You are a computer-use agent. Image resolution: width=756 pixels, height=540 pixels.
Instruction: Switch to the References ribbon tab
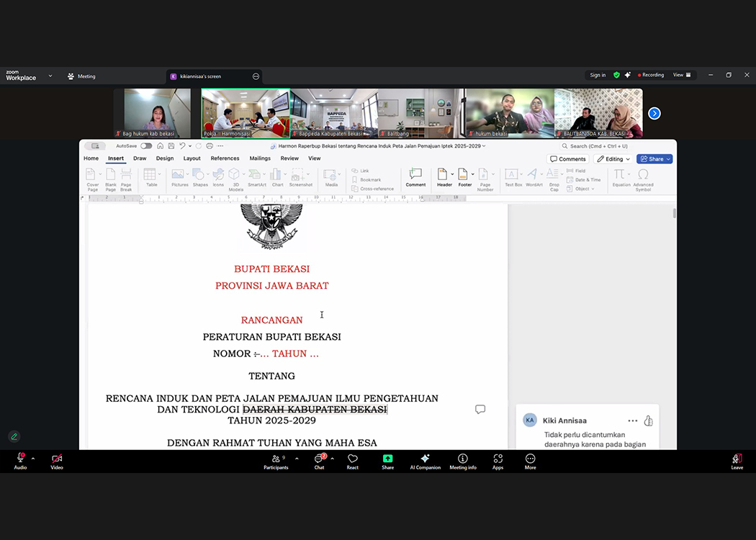[x=225, y=158]
